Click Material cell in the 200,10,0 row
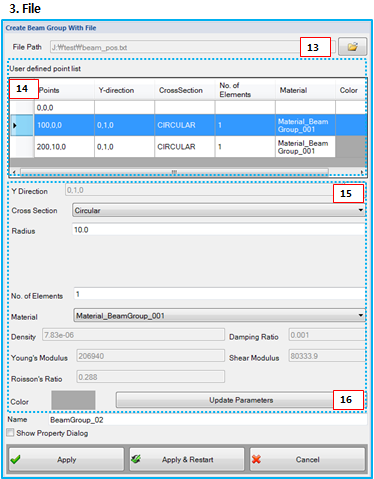Image resolution: width=374 pixels, height=479 pixels. pyautogui.click(x=305, y=147)
